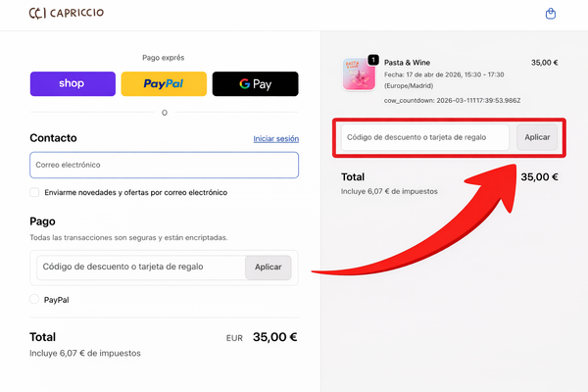Pay with Shop Pay express button

coord(73,83)
